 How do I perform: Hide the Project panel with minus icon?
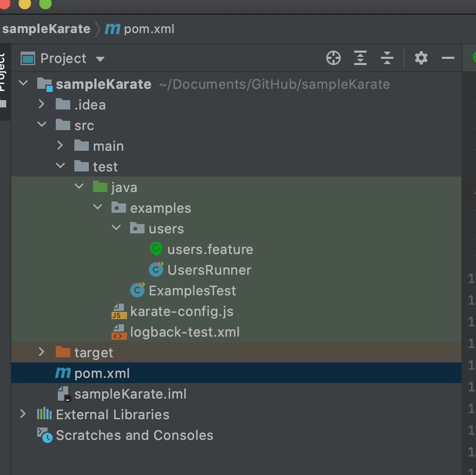pyautogui.click(x=448, y=58)
